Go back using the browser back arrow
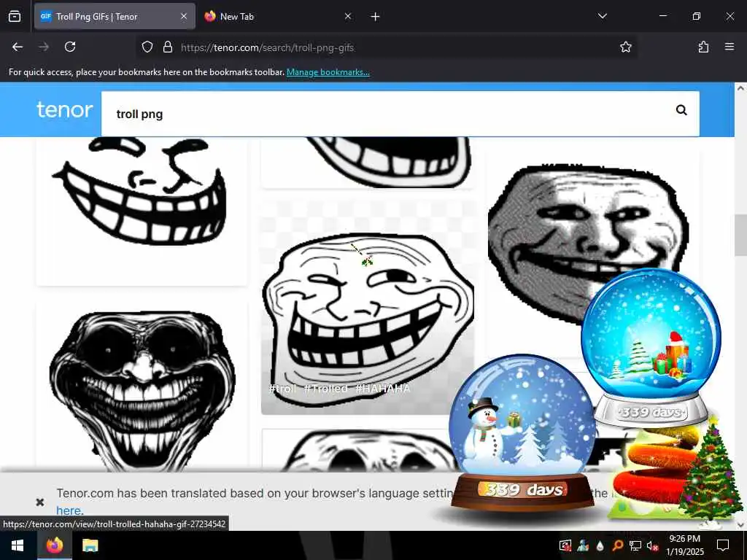This screenshot has width=747, height=560. tap(18, 47)
